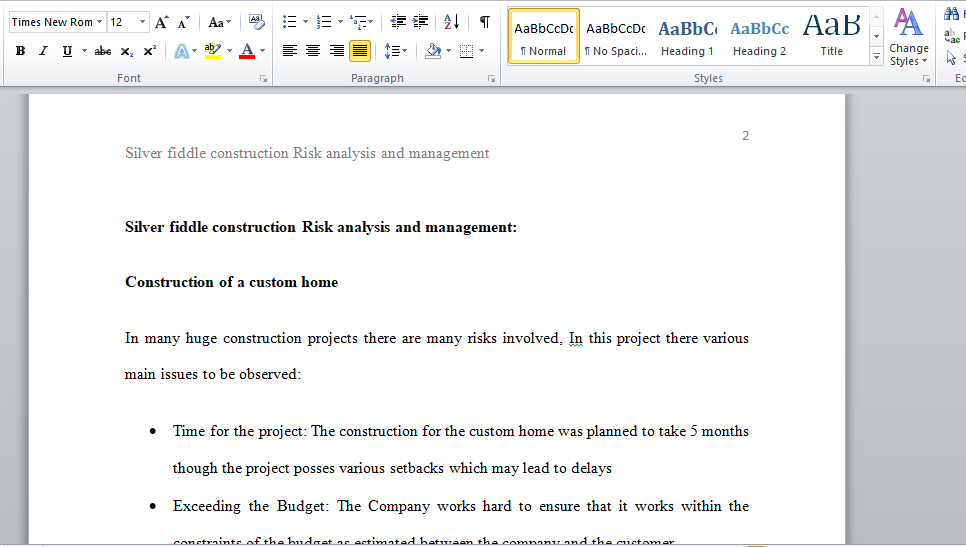
Task: Apply bullet list formatting
Action: click(290, 22)
